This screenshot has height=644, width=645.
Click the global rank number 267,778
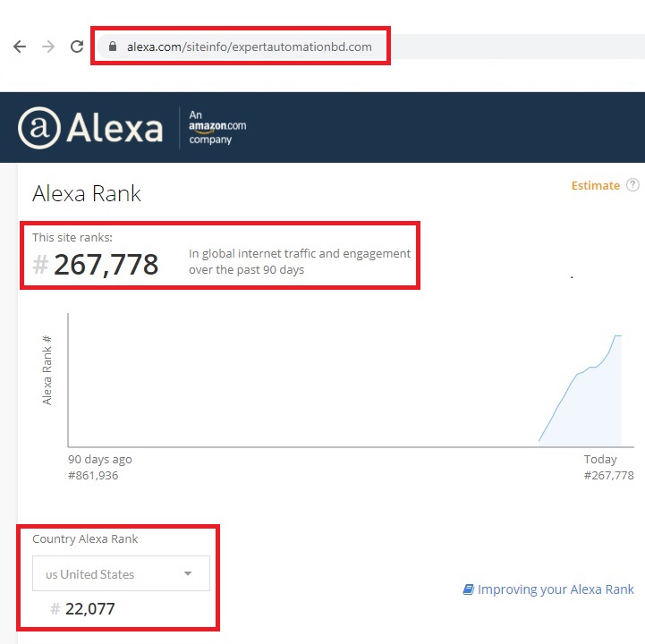click(106, 265)
